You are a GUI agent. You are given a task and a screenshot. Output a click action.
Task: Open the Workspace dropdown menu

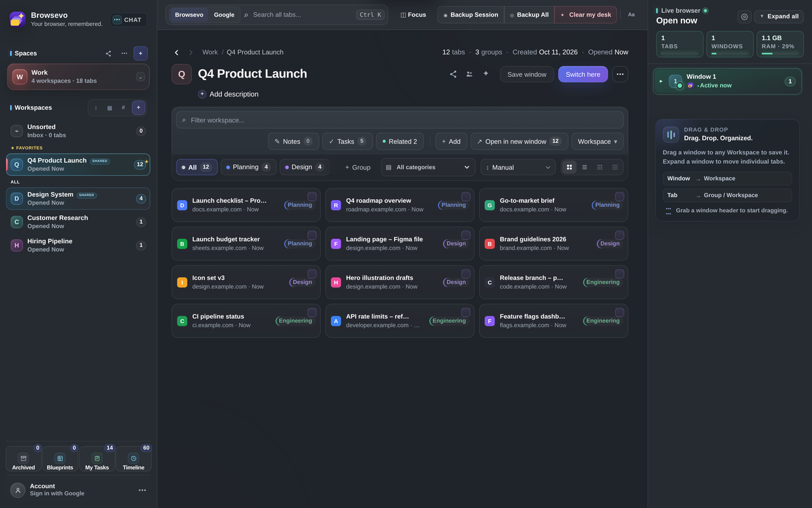point(598,142)
